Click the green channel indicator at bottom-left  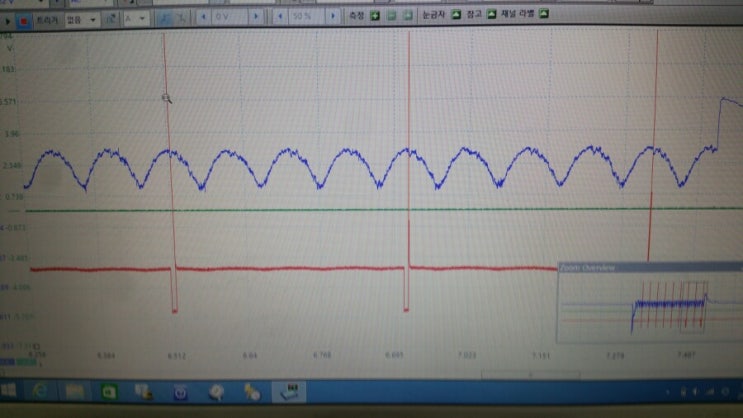[27, 362]
